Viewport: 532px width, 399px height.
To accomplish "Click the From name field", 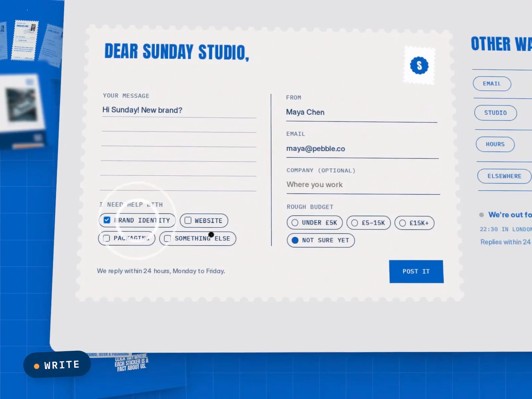I will (361, 112).
